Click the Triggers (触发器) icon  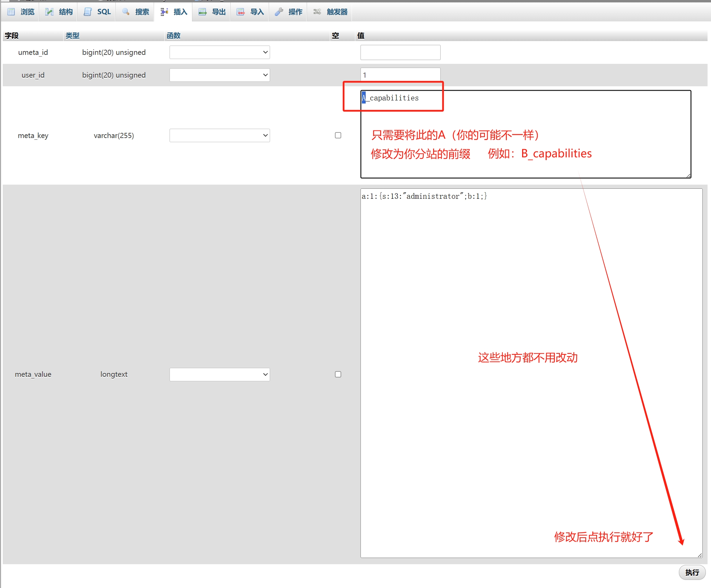tap(317, 12)
